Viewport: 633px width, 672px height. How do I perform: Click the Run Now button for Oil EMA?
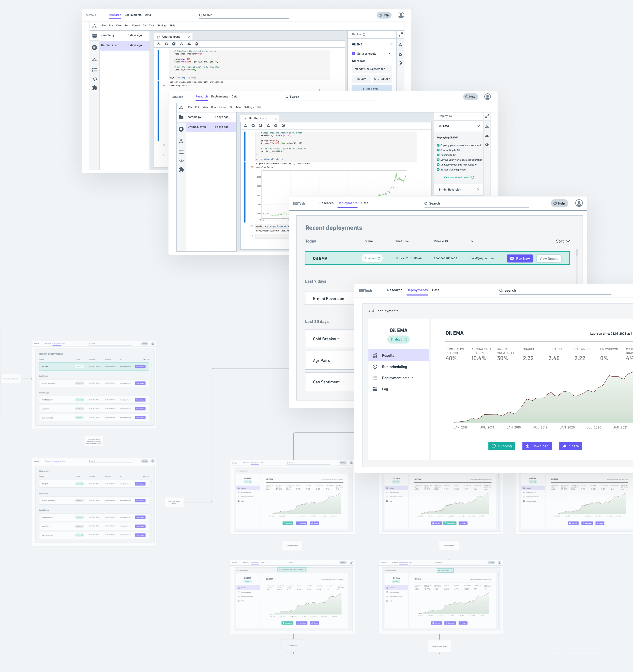click(x=519, y=259)
